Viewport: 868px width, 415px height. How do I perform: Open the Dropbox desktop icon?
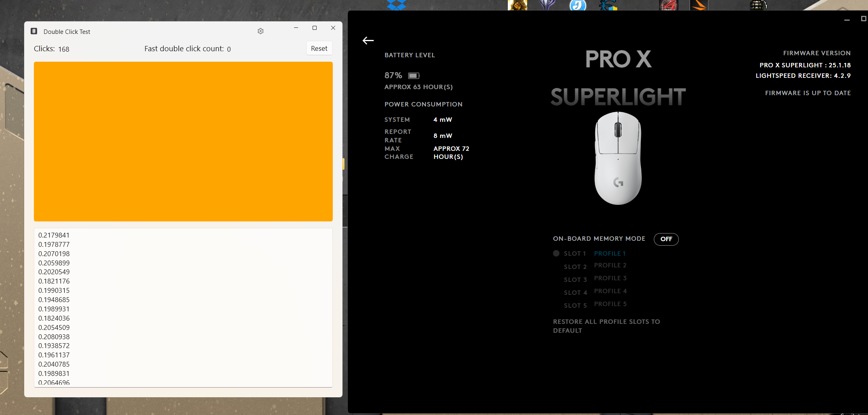[x=396, y=5]
